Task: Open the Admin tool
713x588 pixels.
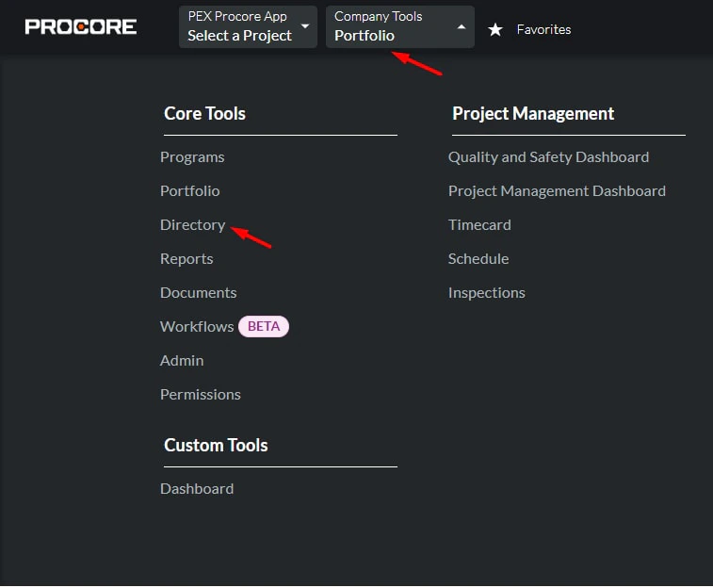Action: (182, 361)
